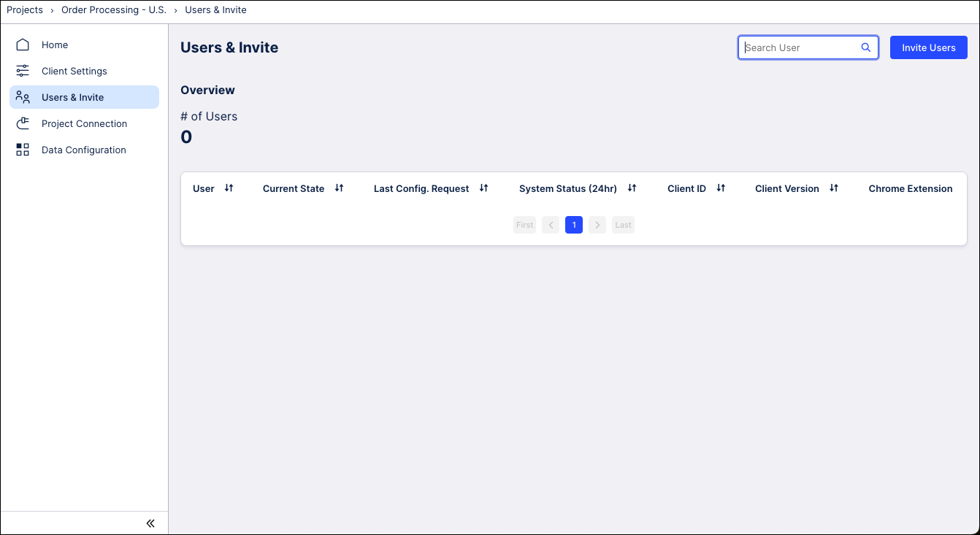Click the Chrome Extension column header
The image size is (980, 535).
[x=911, y=188]
